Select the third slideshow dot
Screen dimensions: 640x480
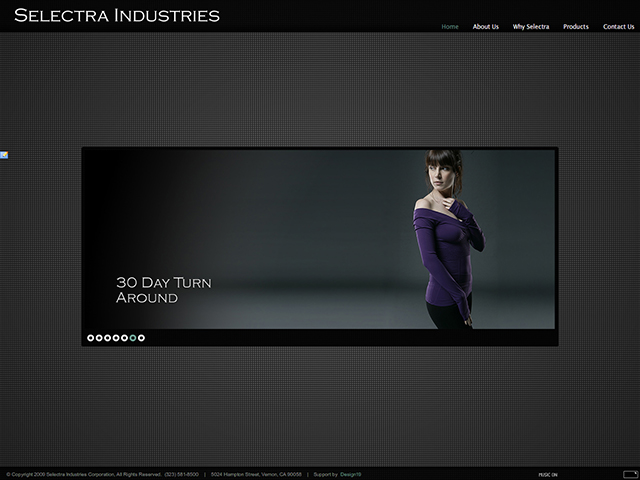pos(107,338)
